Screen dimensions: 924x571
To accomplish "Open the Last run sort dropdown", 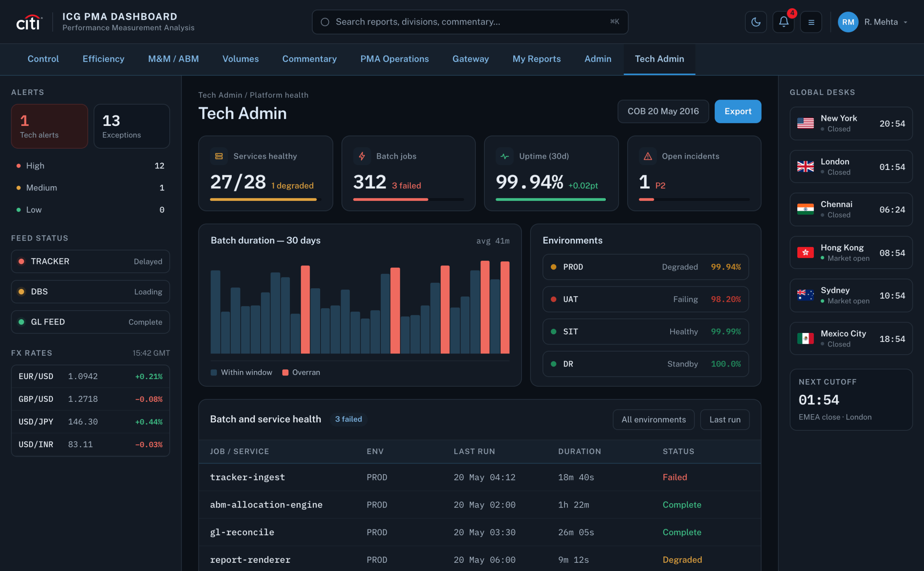I will [x=724, y=419].
